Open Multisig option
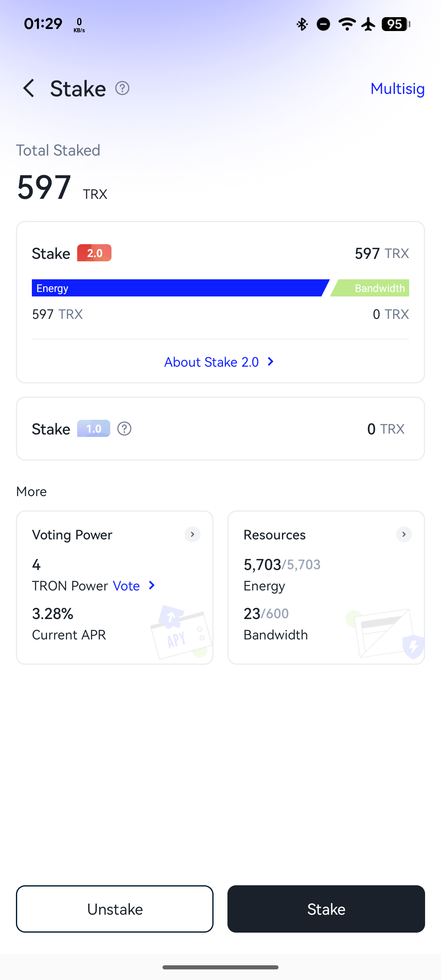Image resolution: width=441 pixels, height=980 pixels. coord(397,89)
